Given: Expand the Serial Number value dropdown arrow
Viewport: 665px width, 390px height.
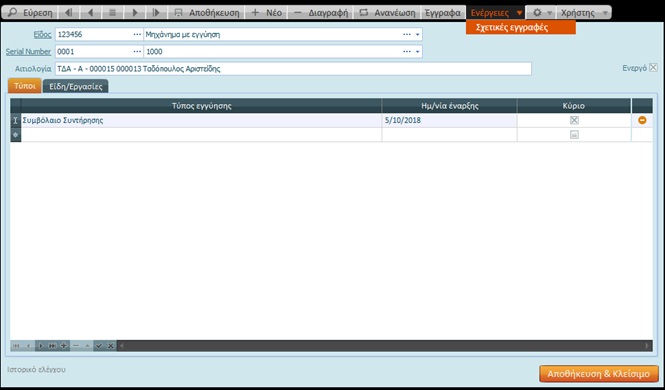Looking at the screenshot, I should coord(418,52).
